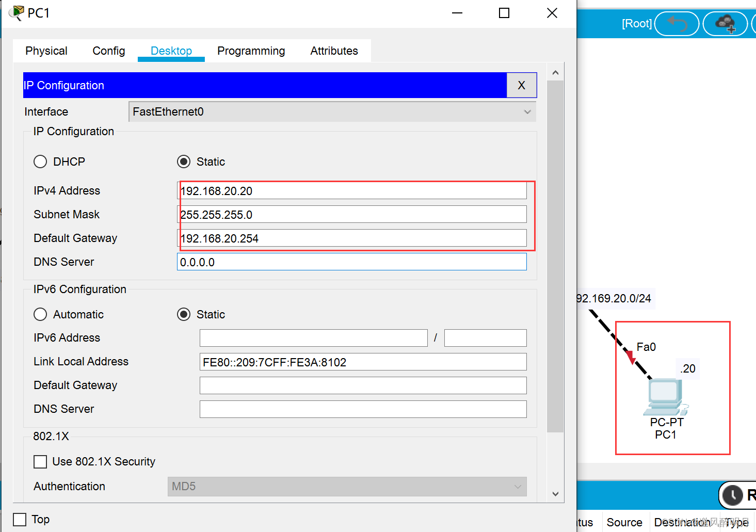This screenshot has width=756, height=532.
Task: Select Automatic IPv6 configuration option
Action: (40, 314)
